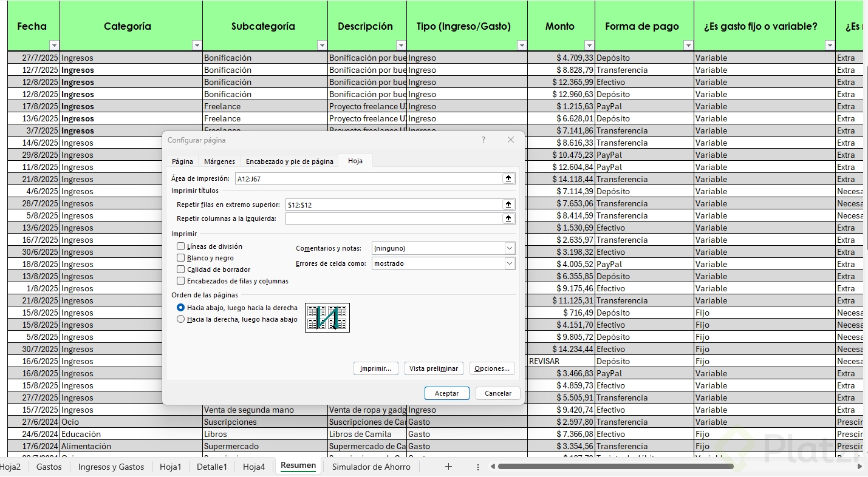
Task: Select the $ 4.709,33 amount cell
Action: [561, 58]
